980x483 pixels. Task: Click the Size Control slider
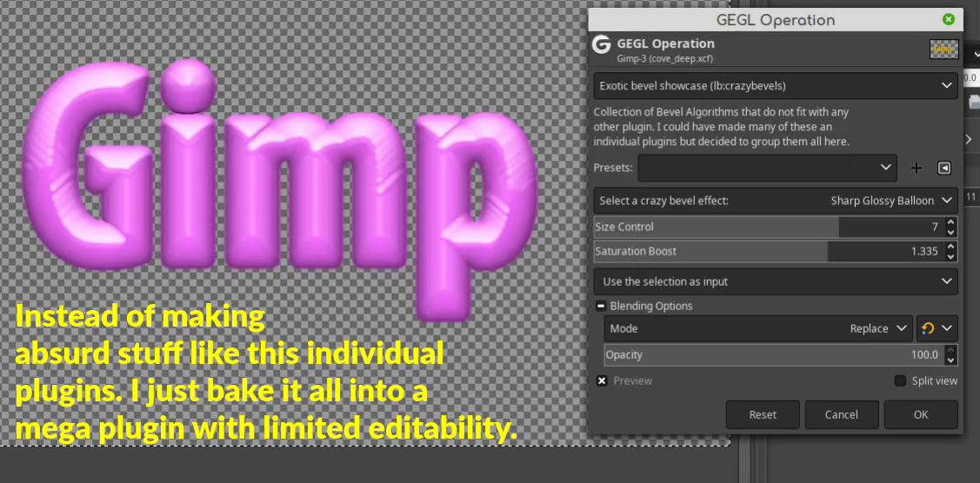768,227
